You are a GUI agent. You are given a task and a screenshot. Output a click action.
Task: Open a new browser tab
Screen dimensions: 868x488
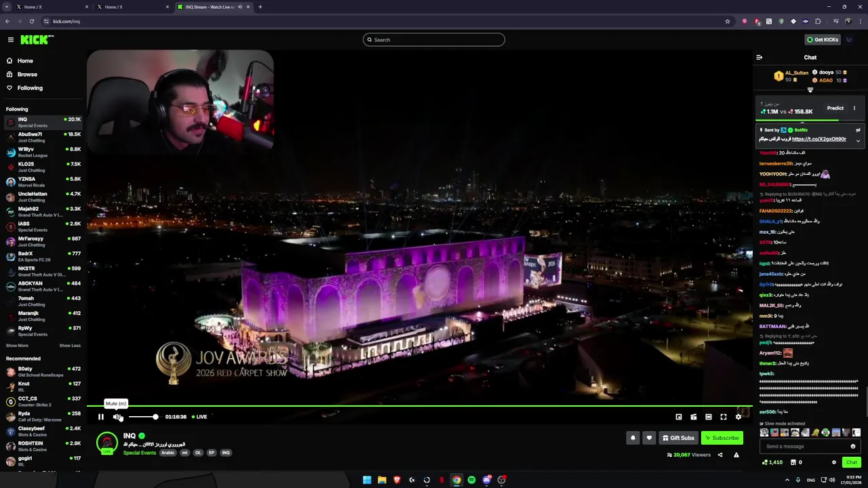[x=260, y=7]
